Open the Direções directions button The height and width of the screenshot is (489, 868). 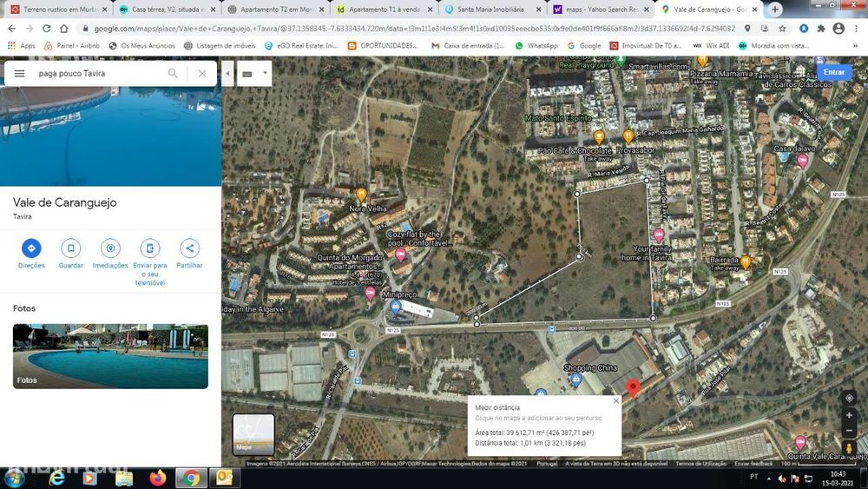point(31,248)
